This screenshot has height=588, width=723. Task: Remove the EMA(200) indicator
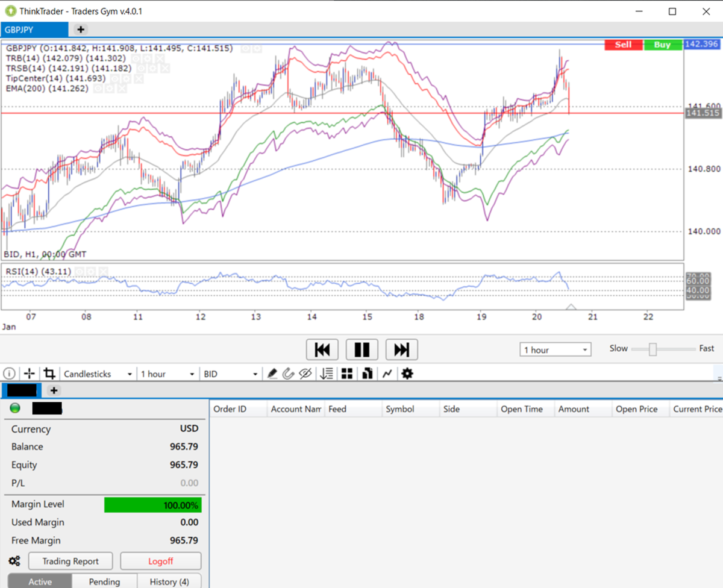point(122,89)
